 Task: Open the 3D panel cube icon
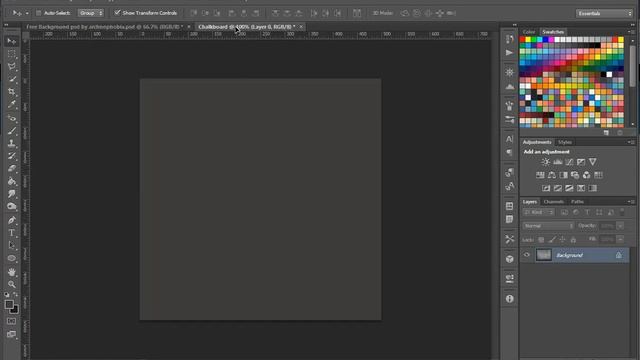coord(509,259)
